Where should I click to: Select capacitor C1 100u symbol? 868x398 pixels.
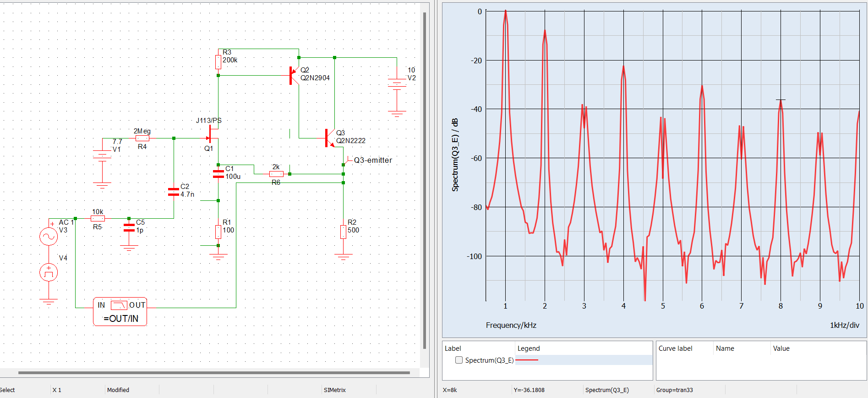point(218,174)
